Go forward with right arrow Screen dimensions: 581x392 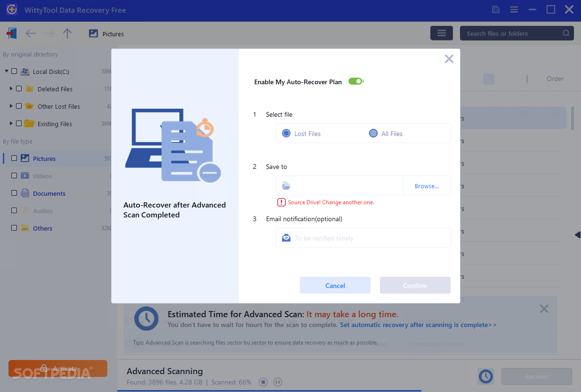tap(48, 33)
